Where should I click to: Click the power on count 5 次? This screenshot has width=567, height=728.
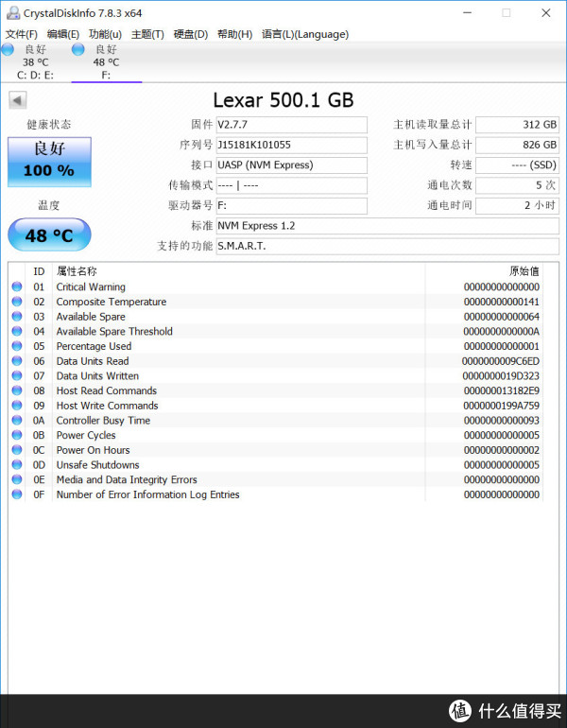pyautogui.click(x=517, y=185)
